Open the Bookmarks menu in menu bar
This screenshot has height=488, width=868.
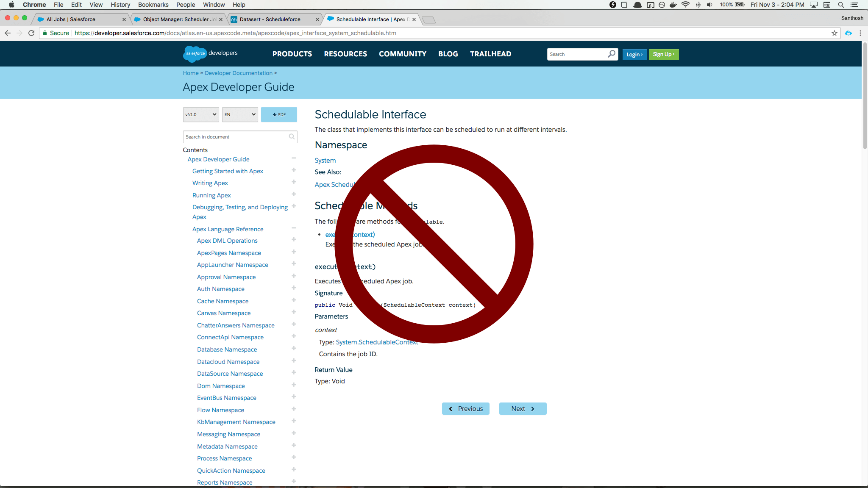[x=153, y=5]
